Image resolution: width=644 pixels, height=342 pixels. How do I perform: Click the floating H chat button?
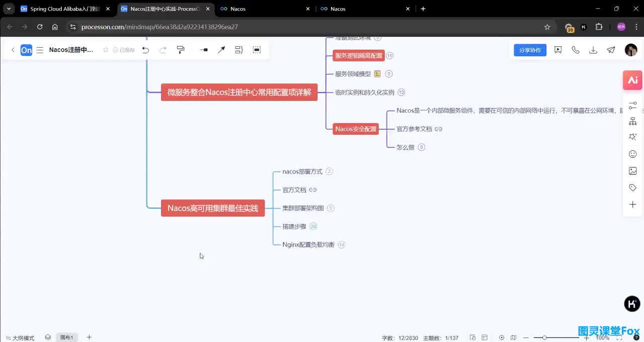[632, 304]
